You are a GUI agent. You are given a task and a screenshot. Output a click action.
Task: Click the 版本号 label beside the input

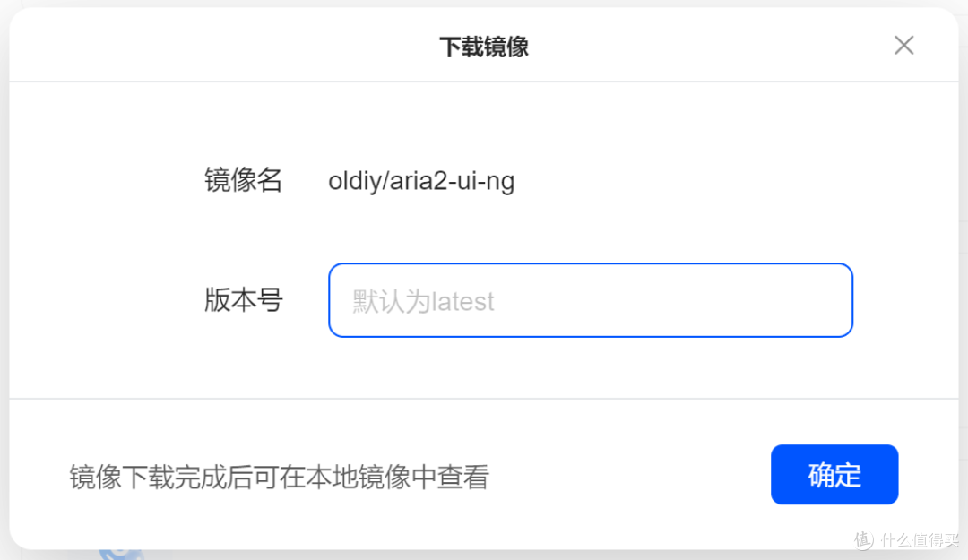click(243, 301)
